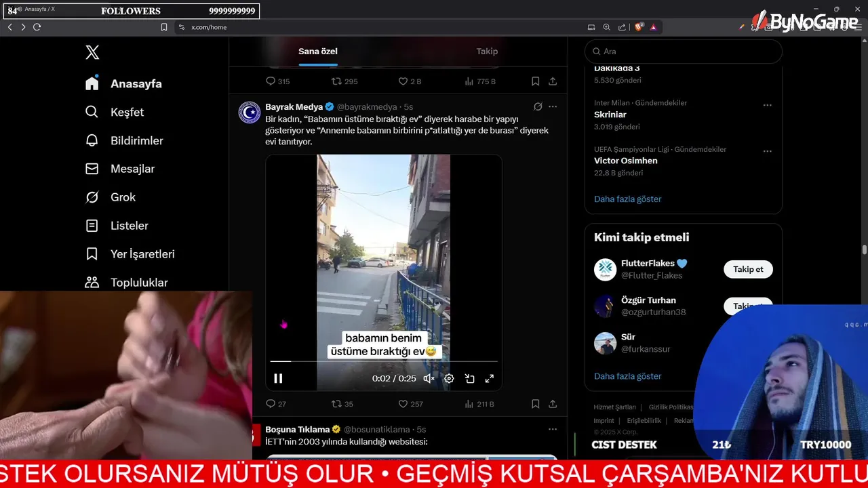Open Keşfet explore page
The height and width of the screenshot is (488, 868).
click(x=115, y=112)
